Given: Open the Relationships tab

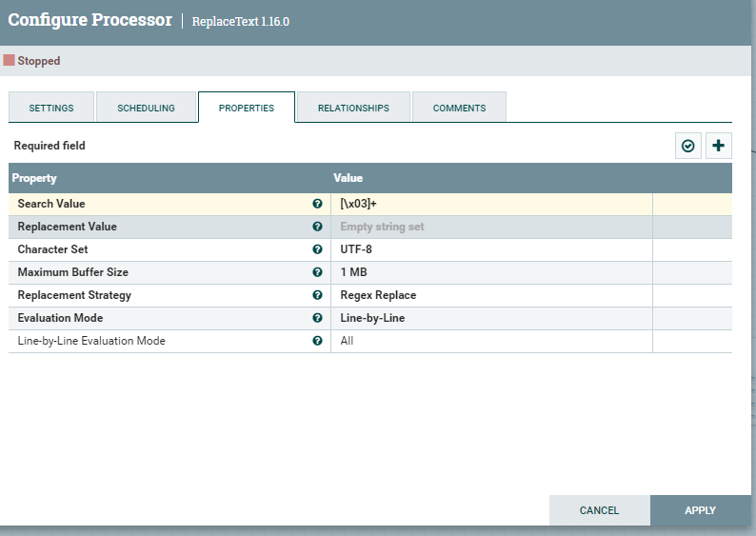Looking at the screenshot, I should click(353, 107).
